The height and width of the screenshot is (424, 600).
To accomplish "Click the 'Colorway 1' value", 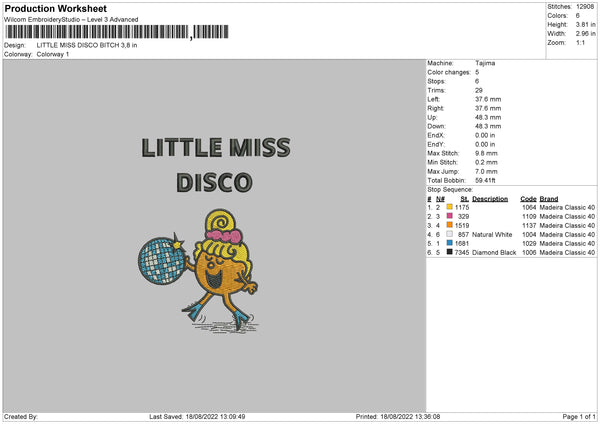I will pyautogui.click(x=53, y=54).
